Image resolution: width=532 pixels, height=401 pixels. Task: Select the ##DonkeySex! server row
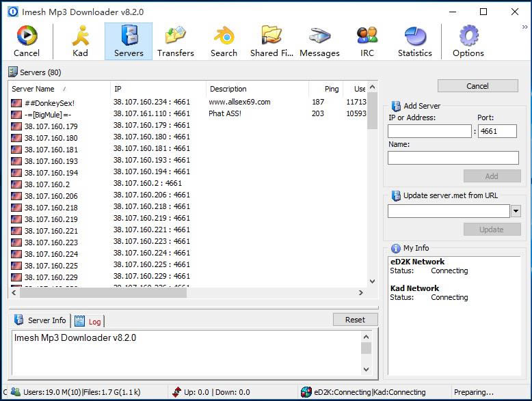click(188, 102)
